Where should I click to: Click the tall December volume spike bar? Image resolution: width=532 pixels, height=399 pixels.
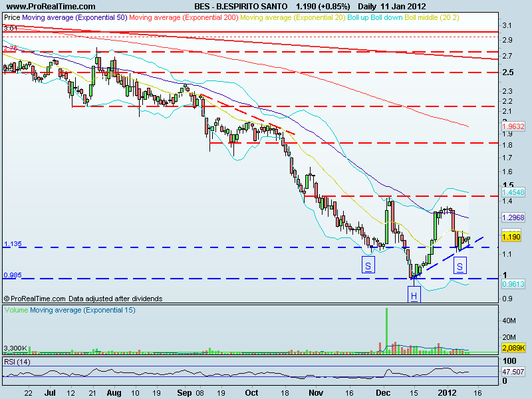(x=386, y=331)
